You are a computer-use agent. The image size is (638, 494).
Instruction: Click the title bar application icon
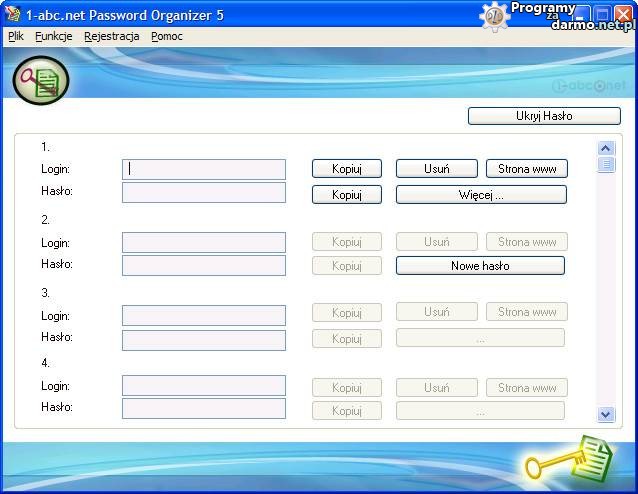pyautogui.click(x=13, y=14)
